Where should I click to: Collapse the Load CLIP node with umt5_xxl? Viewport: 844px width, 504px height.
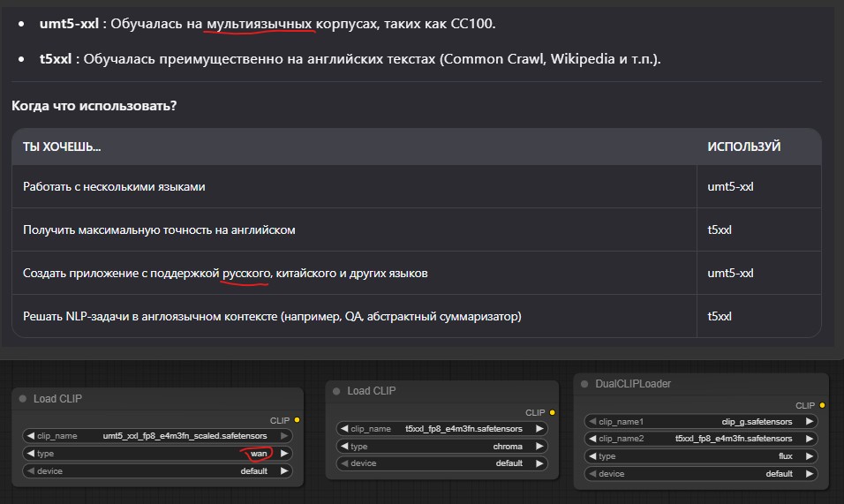click(23, 399)
